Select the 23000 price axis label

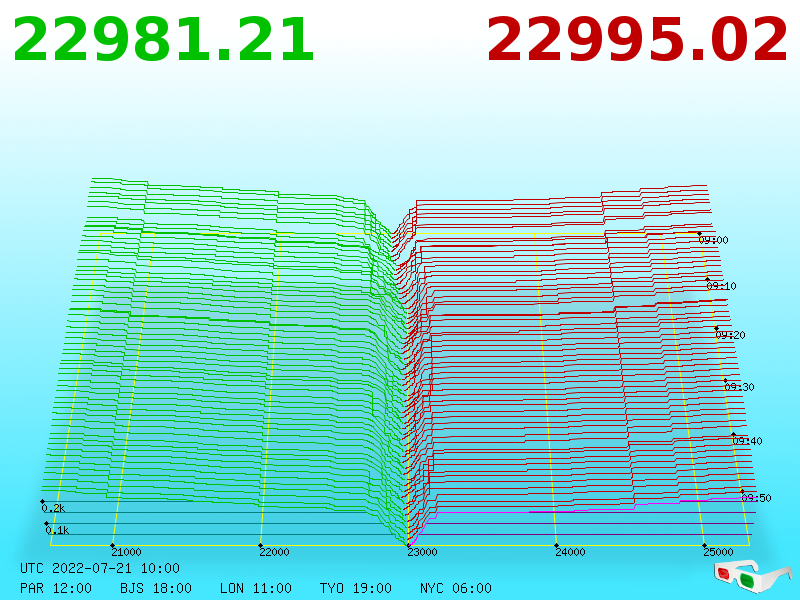pyautogui.click(x=422, y=552)
